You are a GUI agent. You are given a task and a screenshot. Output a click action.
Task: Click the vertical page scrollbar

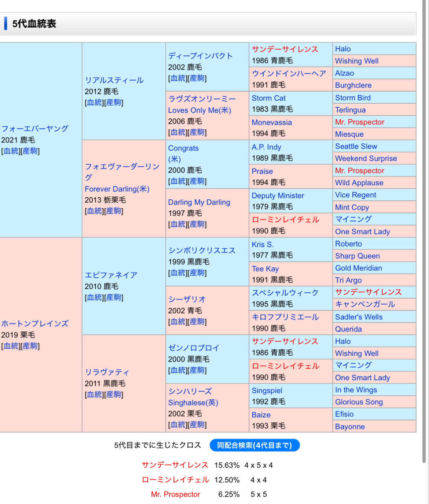[425, 231]
